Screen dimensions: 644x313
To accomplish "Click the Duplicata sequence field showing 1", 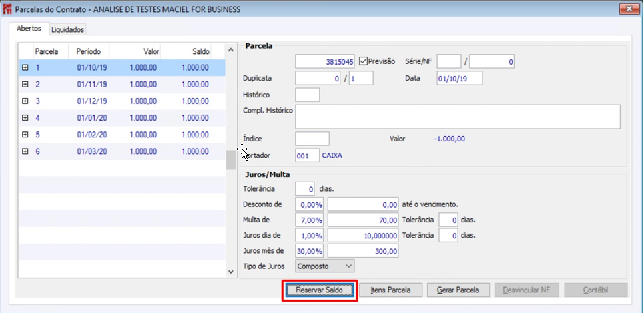I will tap(361, 78).
